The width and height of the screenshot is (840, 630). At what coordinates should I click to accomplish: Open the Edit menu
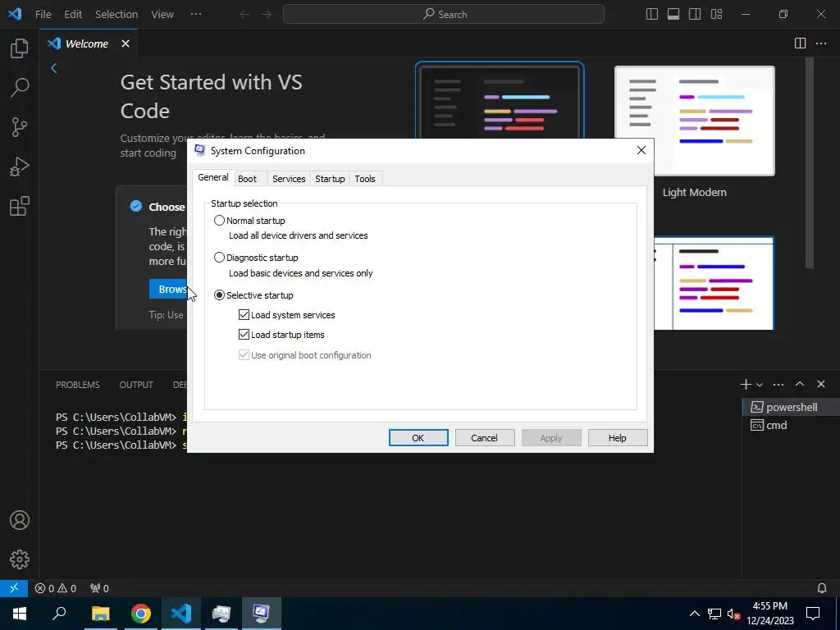[x=73, y=15]
